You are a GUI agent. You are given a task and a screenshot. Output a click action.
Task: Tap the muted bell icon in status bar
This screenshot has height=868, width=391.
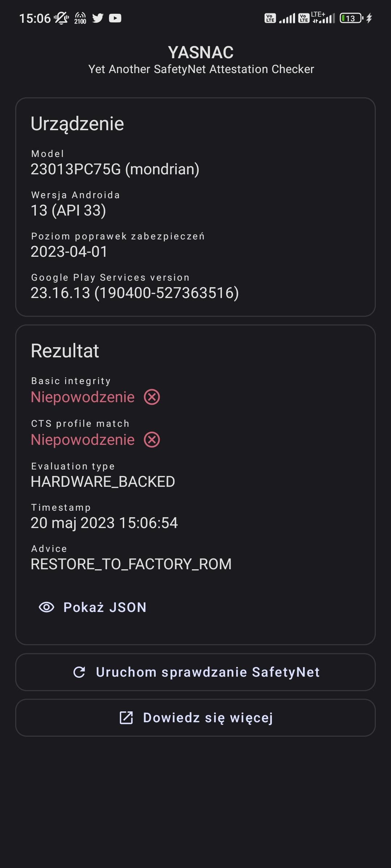click(62, 18)
